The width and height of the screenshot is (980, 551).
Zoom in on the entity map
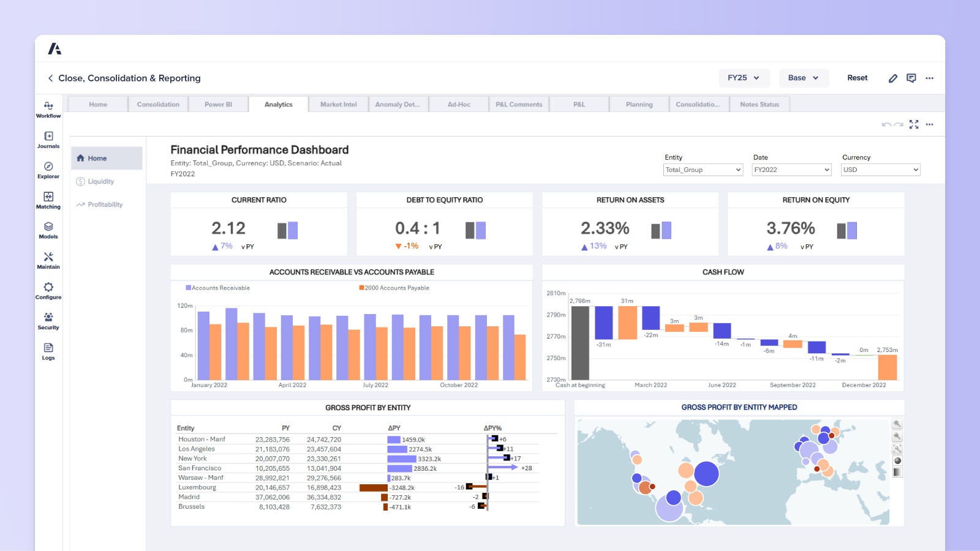pyautogui.click(x=896, y=423)
